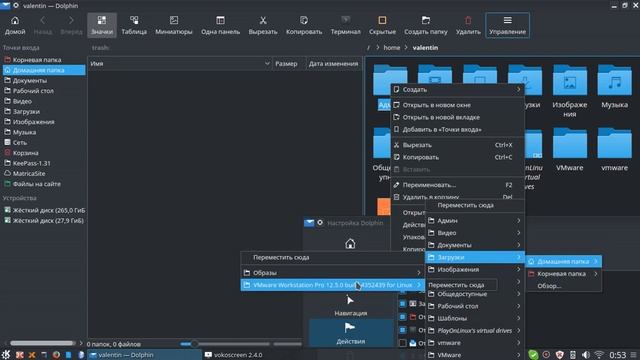Click the Копировать toolbar icon

tap(304, 25)
